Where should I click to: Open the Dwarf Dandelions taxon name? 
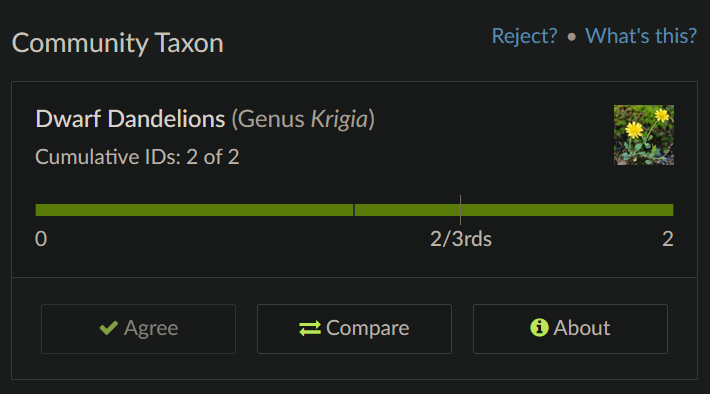point(130,119)
